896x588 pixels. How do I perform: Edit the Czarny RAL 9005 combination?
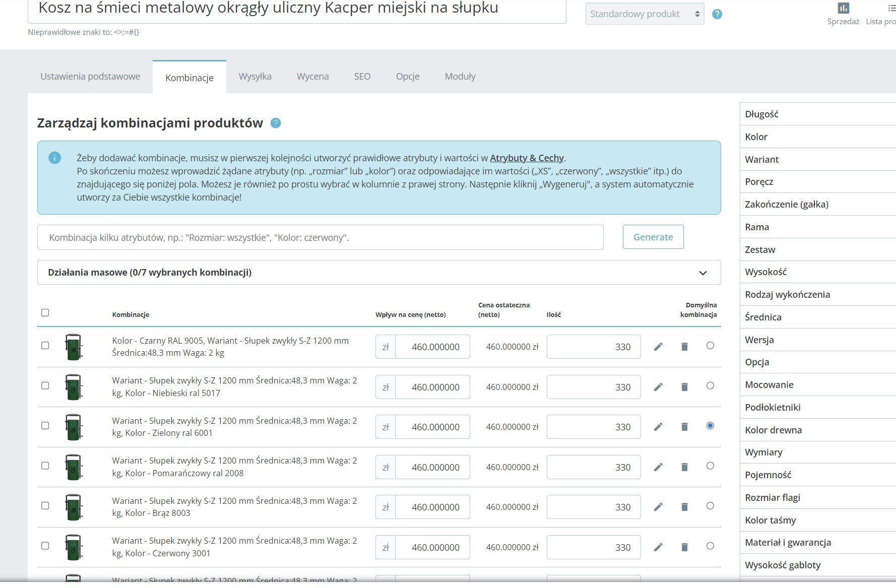(658, 347)
